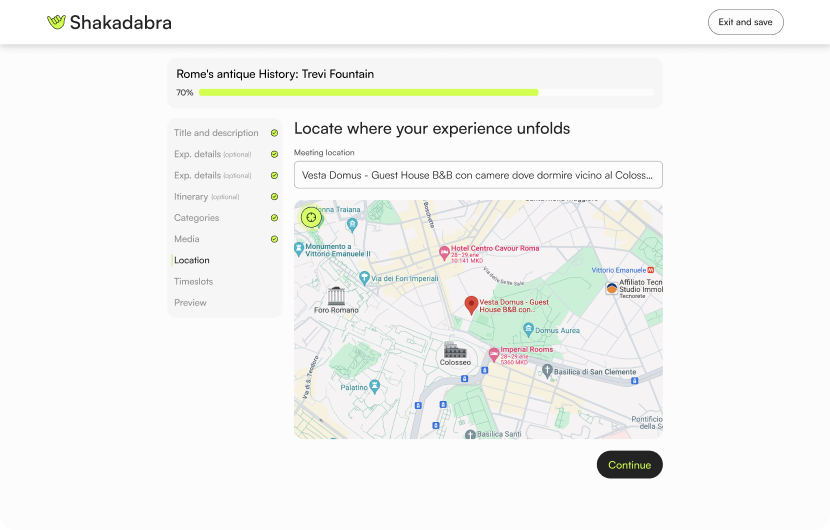830x530 pixels.
Task: Click the green locate-me target icon on map
Action: [x=311, y=217]
